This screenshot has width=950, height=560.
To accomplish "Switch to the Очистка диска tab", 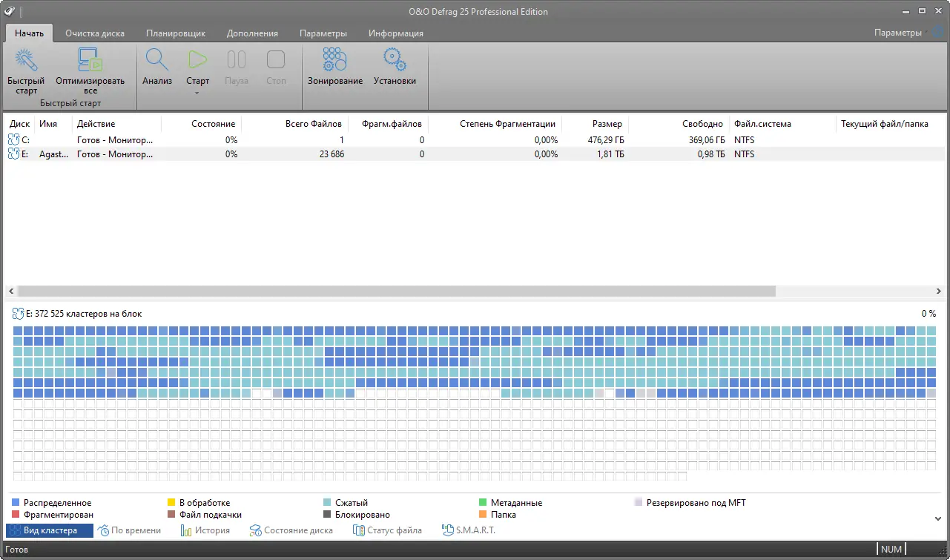I will coord(95,33).
